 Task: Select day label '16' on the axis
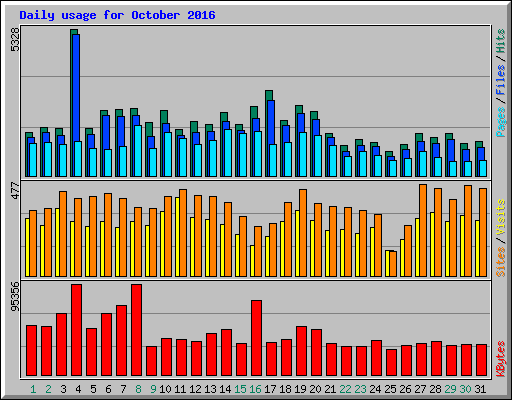point(255,389)
